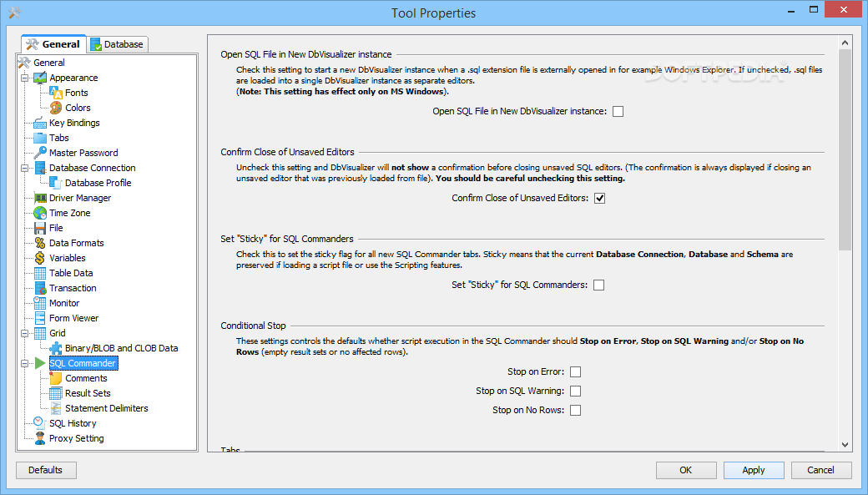The width and height of the screenshot is (868, 495).
Task: Open Driver Manager settings label
Action: click(x=80, y=198)
